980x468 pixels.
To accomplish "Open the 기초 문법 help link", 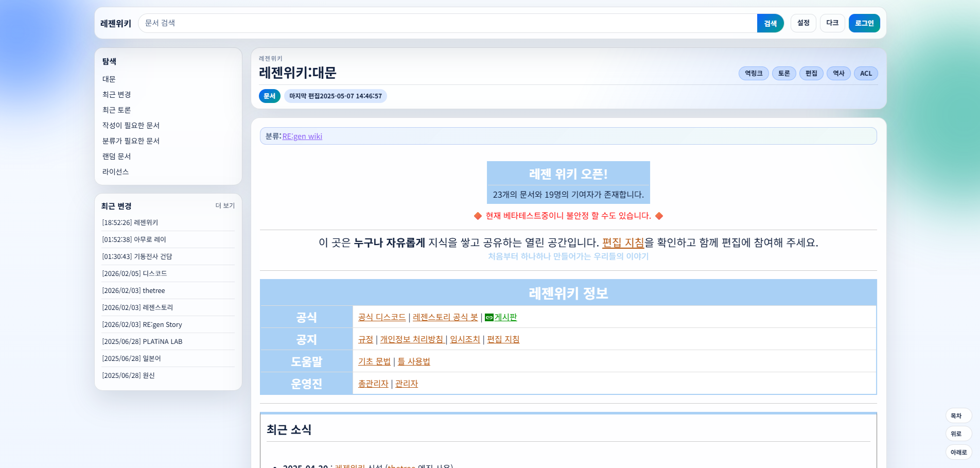I will 374,362.
